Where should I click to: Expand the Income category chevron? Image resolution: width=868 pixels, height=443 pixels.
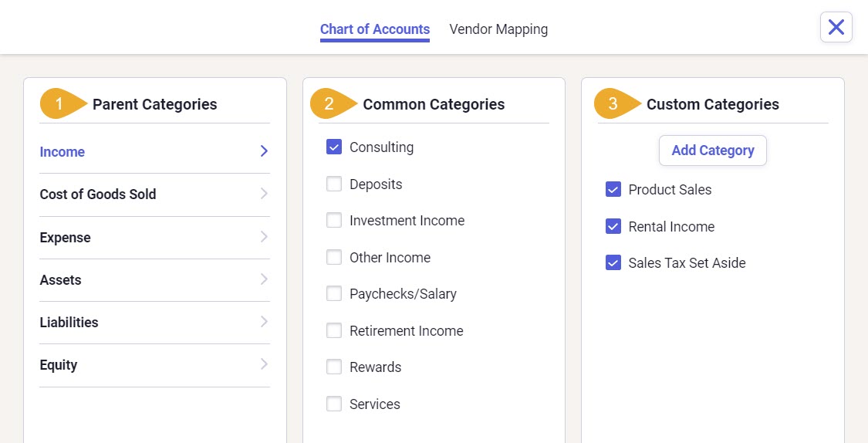coord(264,151)
